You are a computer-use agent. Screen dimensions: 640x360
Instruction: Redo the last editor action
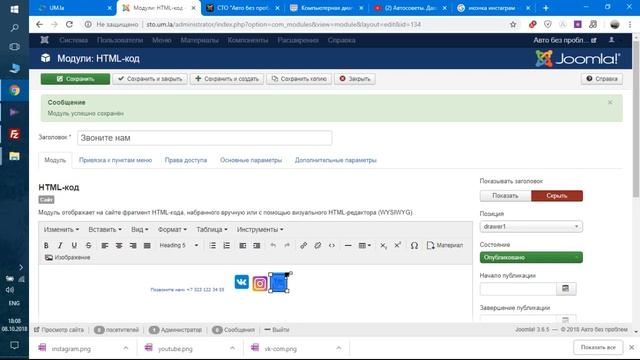[x=287, y=245]
